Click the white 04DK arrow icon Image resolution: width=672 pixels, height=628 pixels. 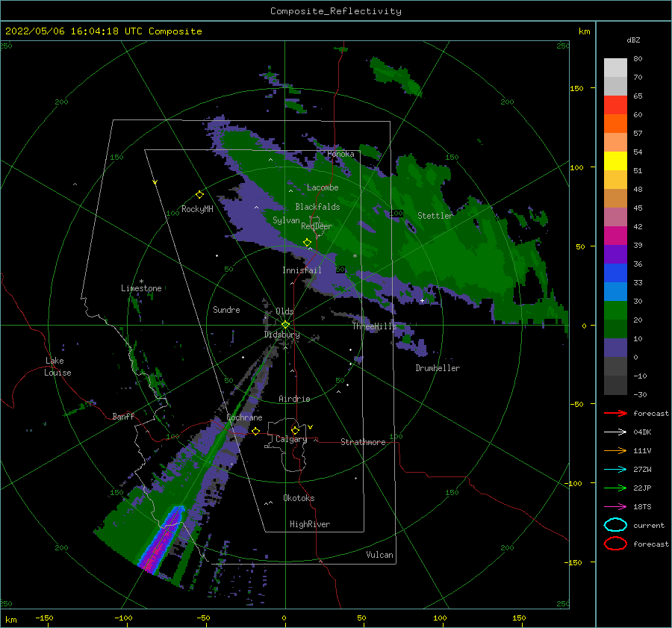click(x=615, y=432)
